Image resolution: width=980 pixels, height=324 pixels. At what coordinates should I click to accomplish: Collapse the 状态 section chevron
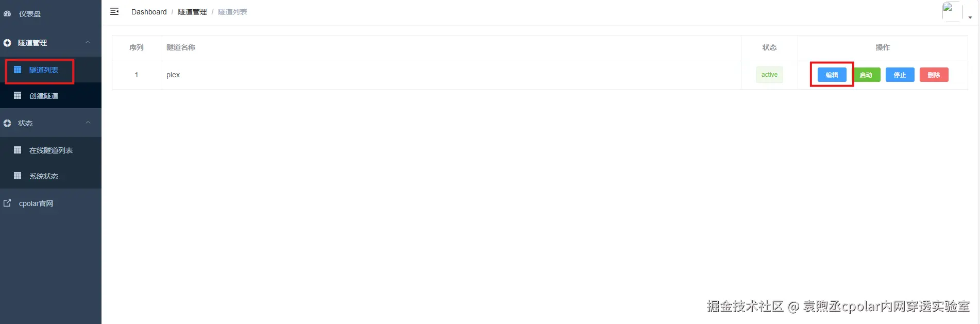click(88, 123)
